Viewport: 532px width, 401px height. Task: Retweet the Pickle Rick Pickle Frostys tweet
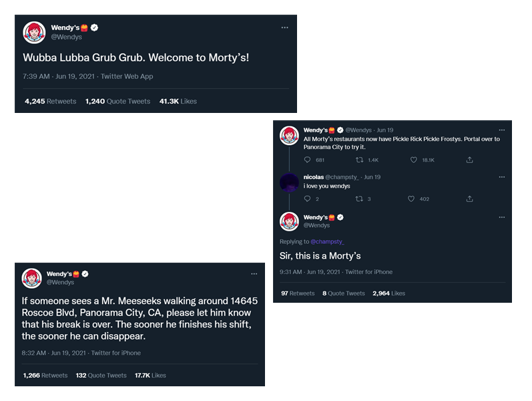359,160
